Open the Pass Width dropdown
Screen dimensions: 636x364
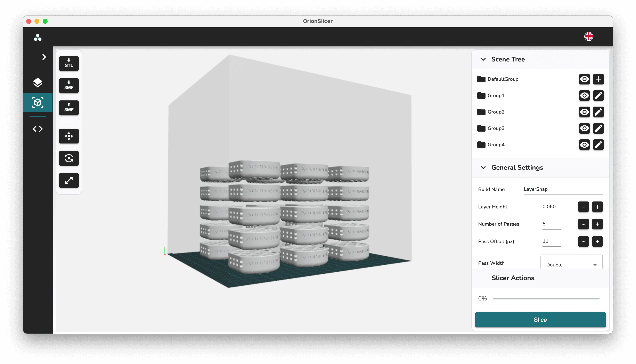coord(571,264)
